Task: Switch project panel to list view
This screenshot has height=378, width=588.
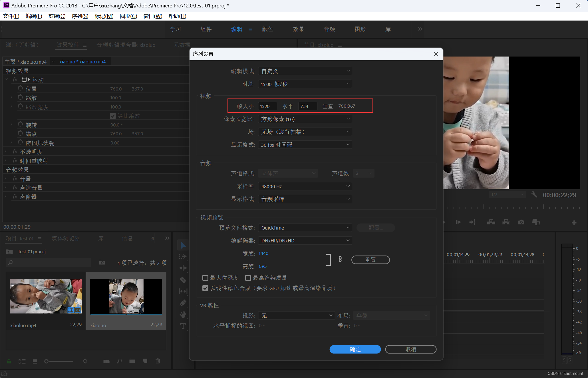Action: click(22, 361)
